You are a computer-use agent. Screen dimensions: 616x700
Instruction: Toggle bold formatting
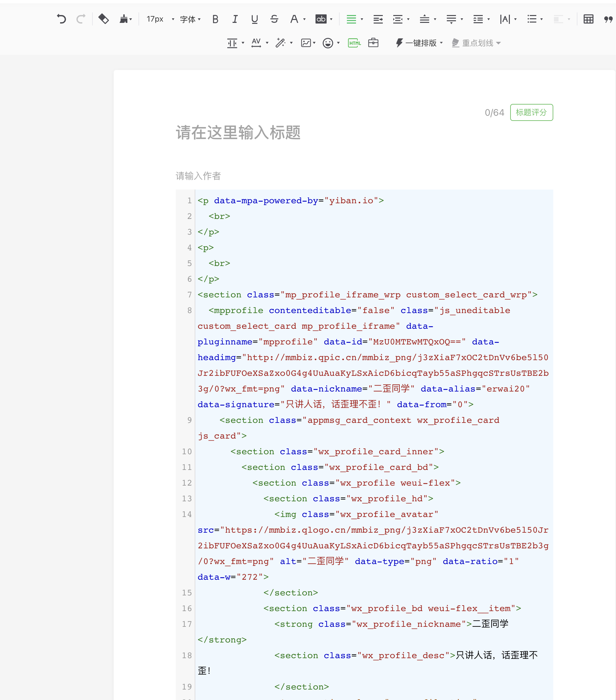coord(216,19)
